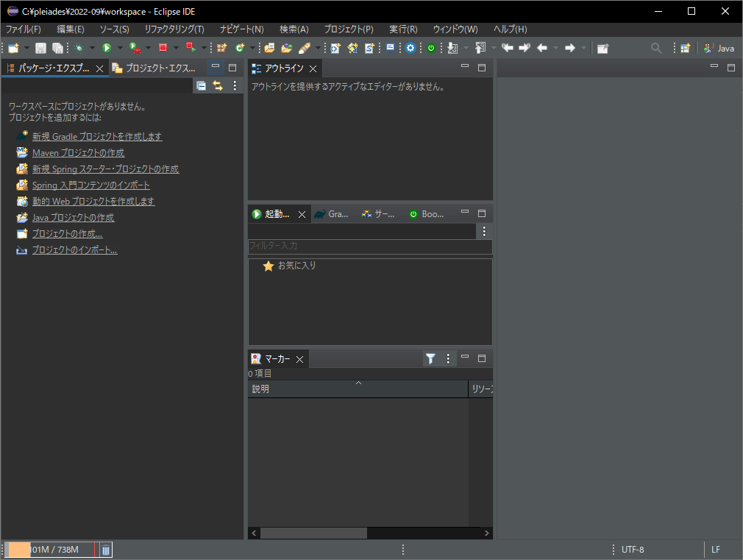Image resolution: width=743 pixels, height=560 pixels.
Task: Click the relaunch icon (red square with green arrow)
Action: (x=191, y=47)
